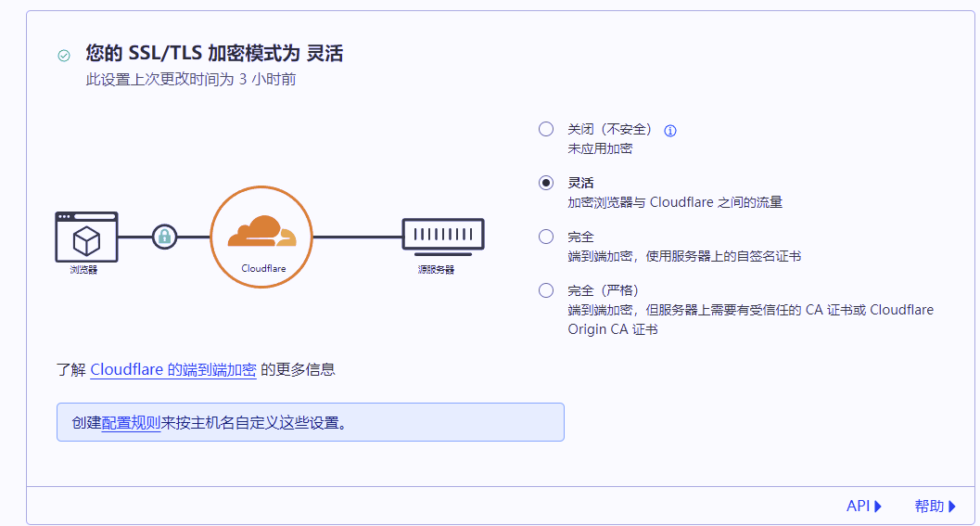Click the green padlock icon in diagram
This screenshot has height=526, width=980.
[164, 237]
